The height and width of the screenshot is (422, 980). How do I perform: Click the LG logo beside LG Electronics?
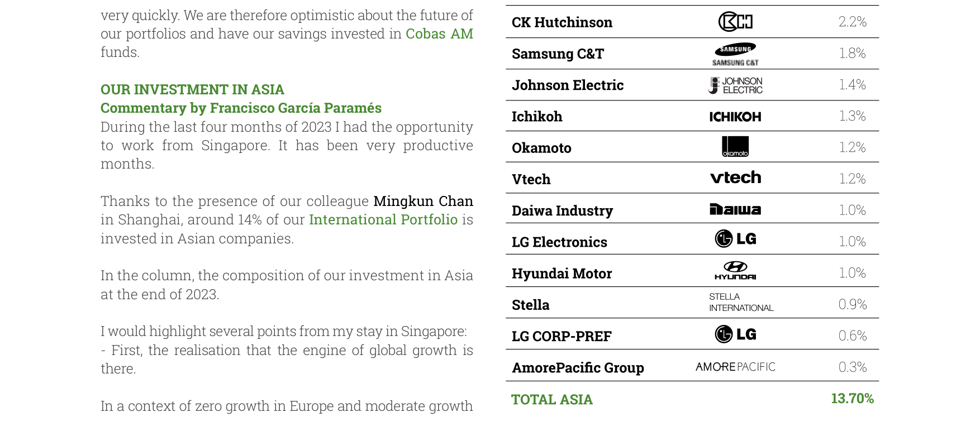pyautogui.click(x=735, y=238)
